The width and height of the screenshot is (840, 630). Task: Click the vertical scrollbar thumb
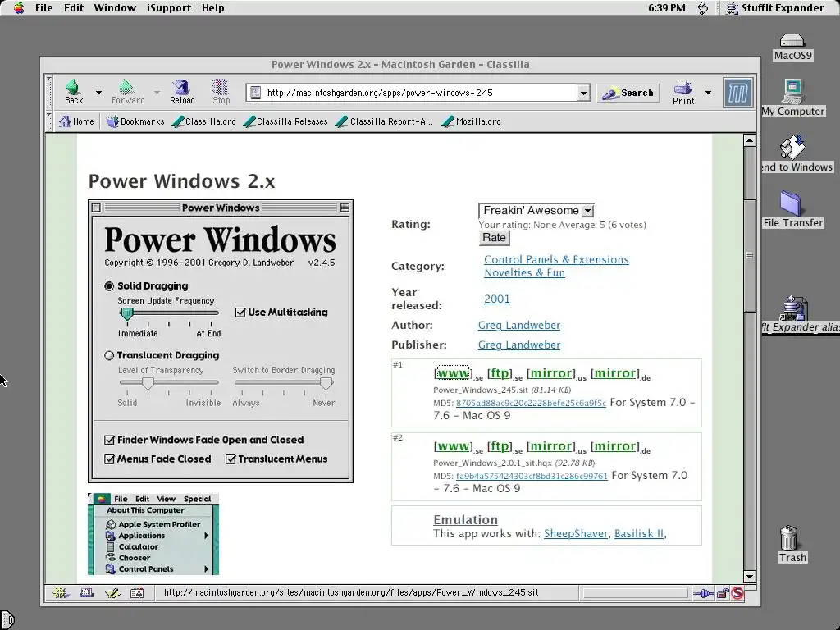click(x=750, y=254)
